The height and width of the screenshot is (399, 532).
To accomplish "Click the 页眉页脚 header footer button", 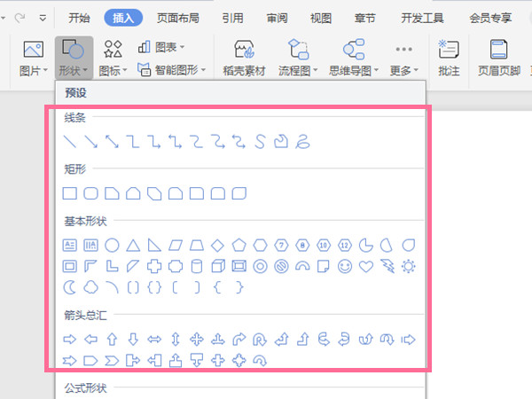I will coord(498,58).
